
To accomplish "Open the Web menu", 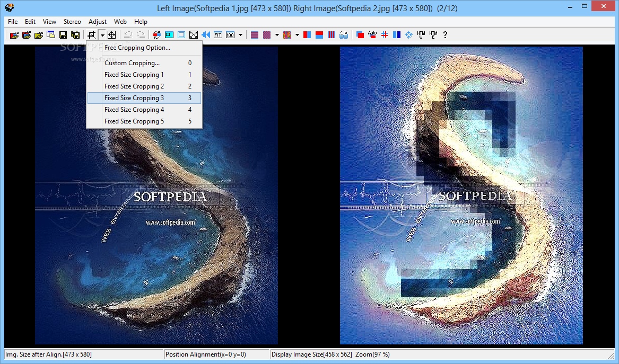I will pyautogui.click(x=120, y=22).
